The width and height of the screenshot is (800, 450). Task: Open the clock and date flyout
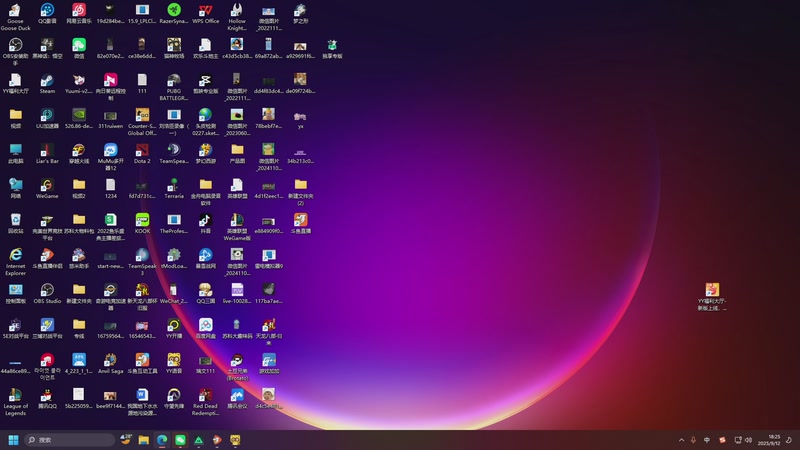coord(769,440)
